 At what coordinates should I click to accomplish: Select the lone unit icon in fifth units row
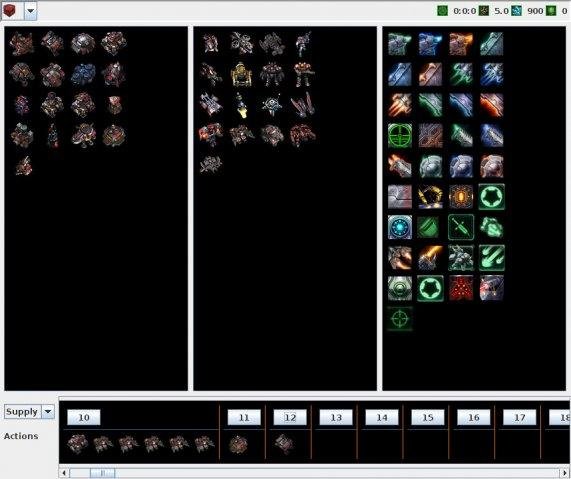pyautogui.click(x=210, y=165)
